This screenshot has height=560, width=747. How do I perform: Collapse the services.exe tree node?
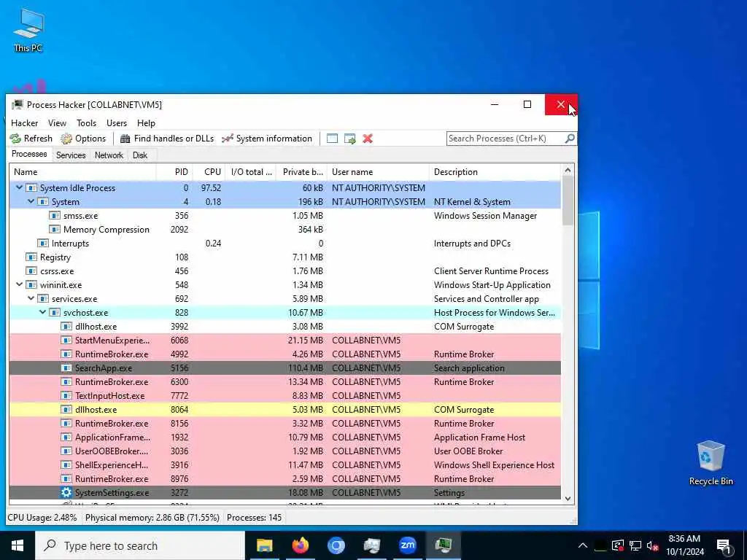(31, 298)
